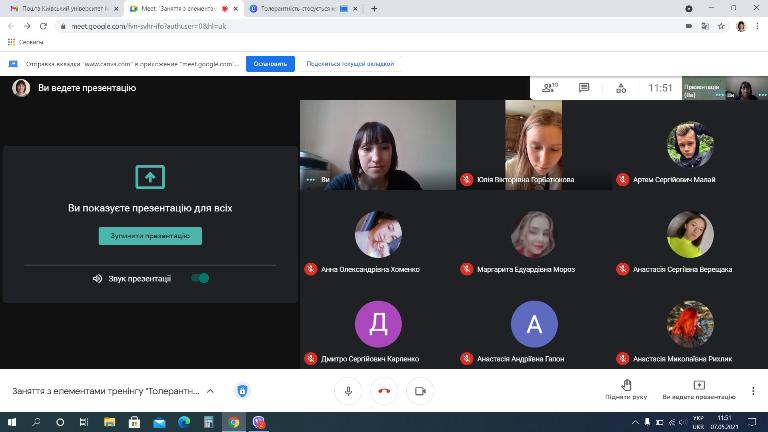Open the three-dot more options menu in Meet bar

(753, 391)
